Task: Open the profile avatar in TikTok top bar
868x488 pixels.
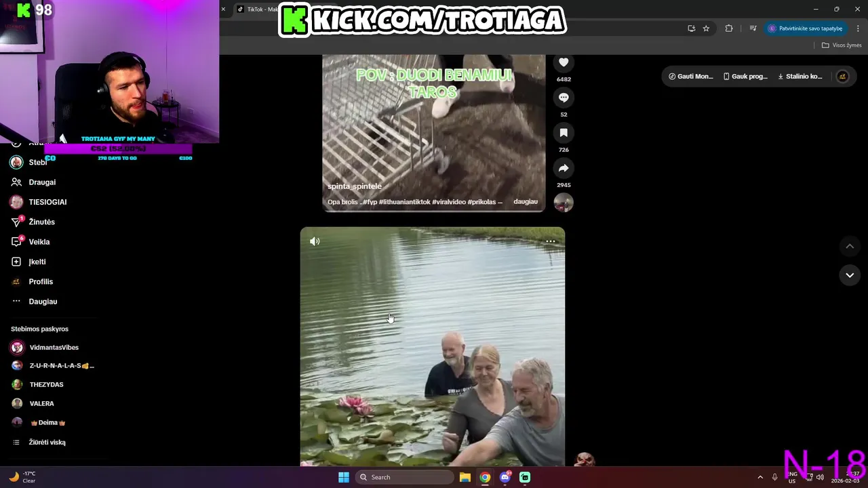Action: tap(843, 77)
